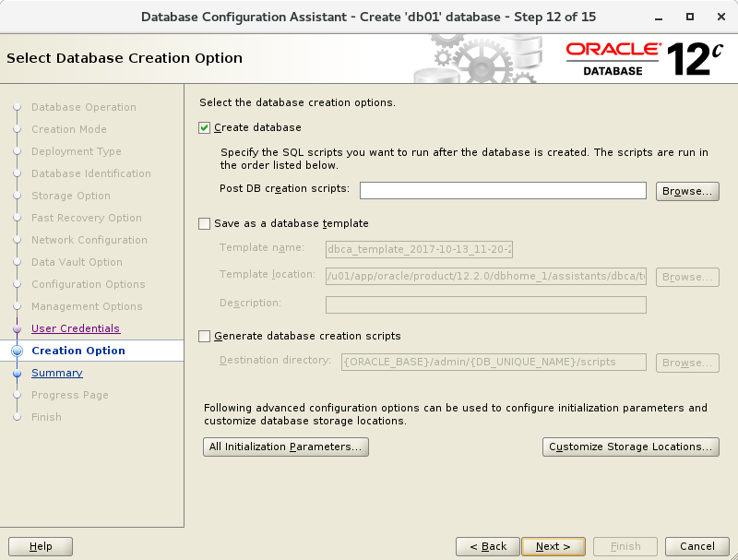
Task: Go to the next wizard step
Action: 553,546
